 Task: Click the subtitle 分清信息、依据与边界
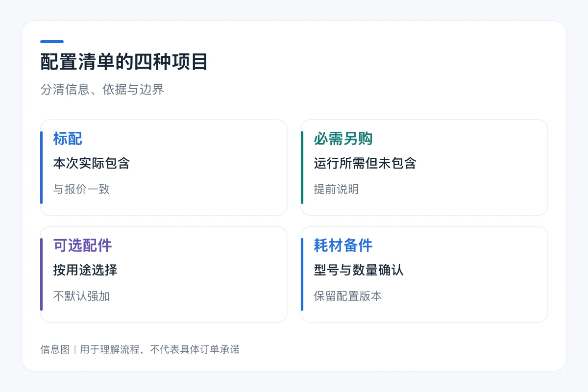point(102,90)
